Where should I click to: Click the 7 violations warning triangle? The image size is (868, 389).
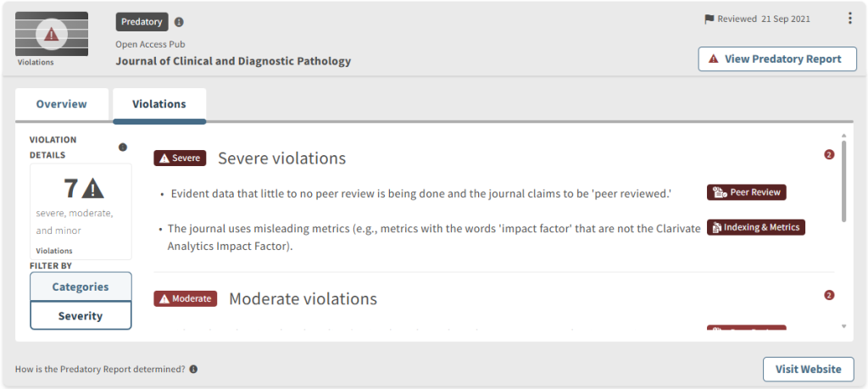(x=93, y=189)
